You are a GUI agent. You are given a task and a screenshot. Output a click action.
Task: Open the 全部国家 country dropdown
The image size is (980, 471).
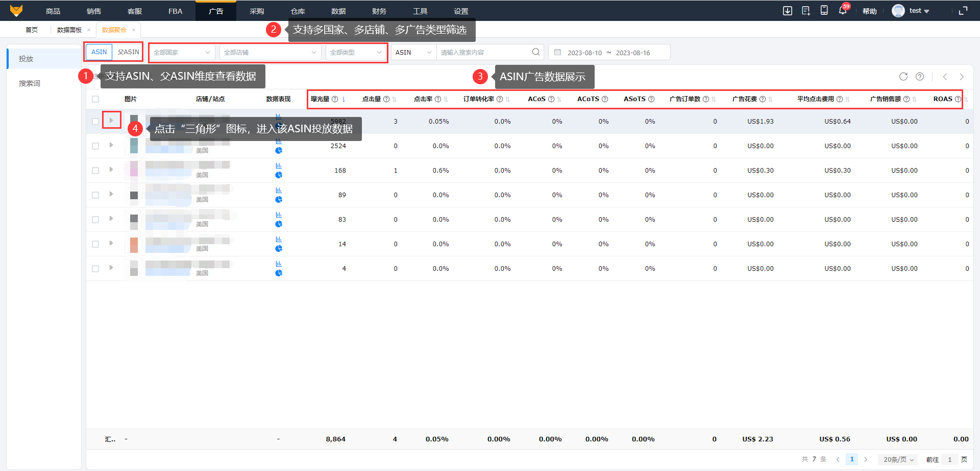click(x=182, y=53)
